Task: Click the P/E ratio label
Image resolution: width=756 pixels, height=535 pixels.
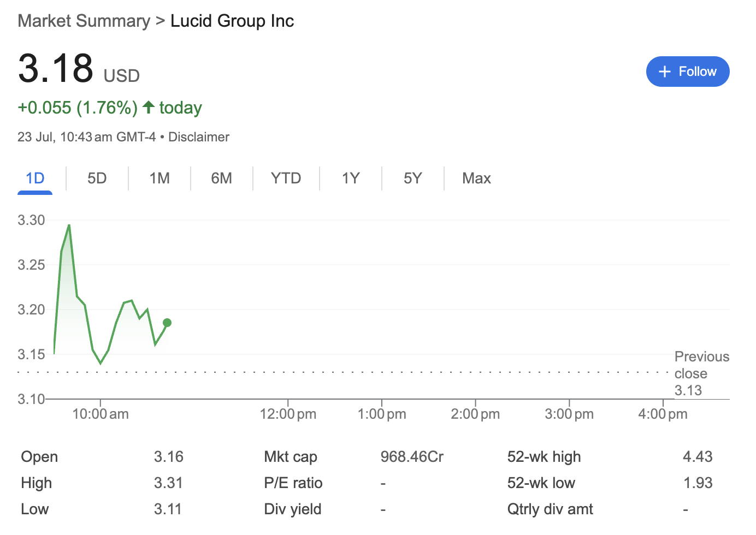Action: point(293,483)
